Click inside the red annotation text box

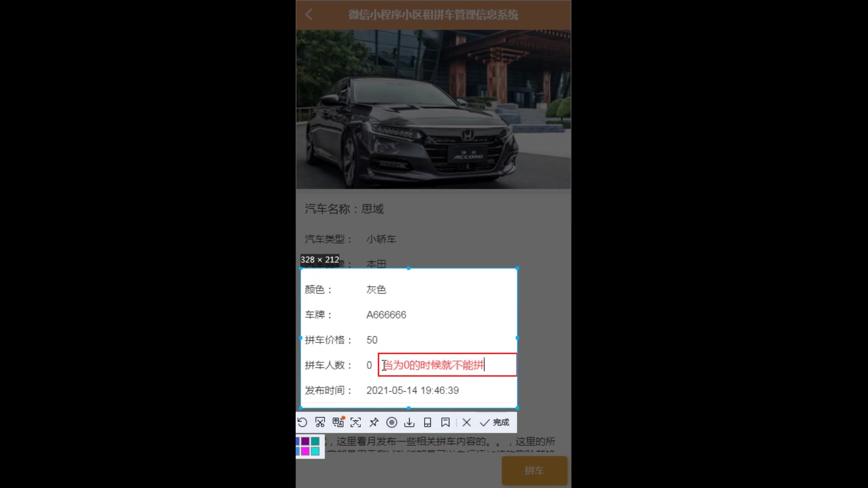tap(448, 365)
